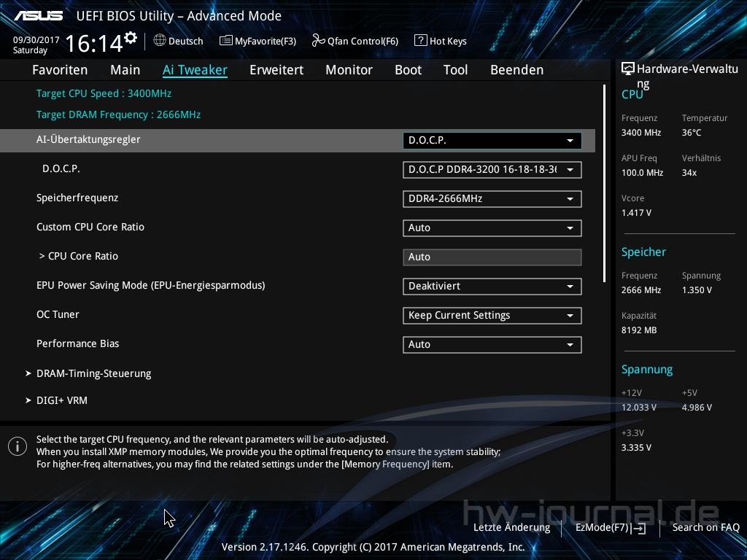
Task: Click the Hot Keys question mark icon
Action: pyautogui.click(x=421, y=41)
